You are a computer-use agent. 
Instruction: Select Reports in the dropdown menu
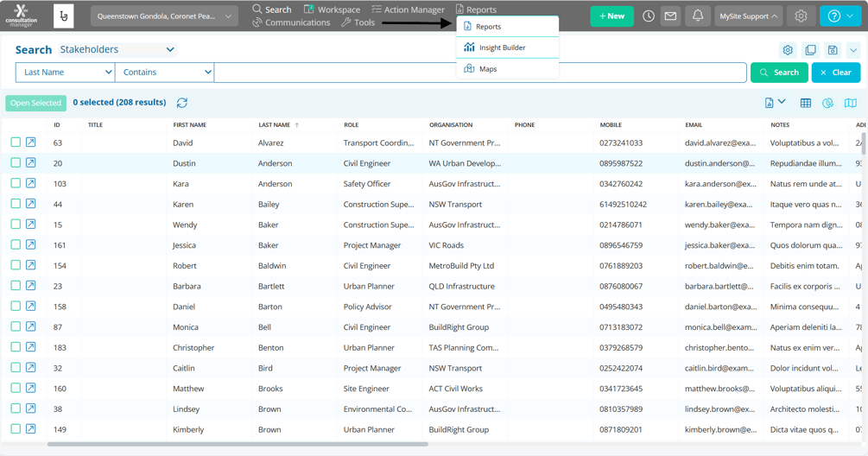[x=508, y=27]
